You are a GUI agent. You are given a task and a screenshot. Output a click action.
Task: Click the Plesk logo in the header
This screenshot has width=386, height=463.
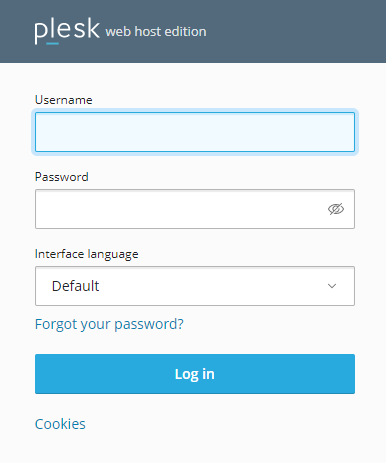click(x=67, y=31)
